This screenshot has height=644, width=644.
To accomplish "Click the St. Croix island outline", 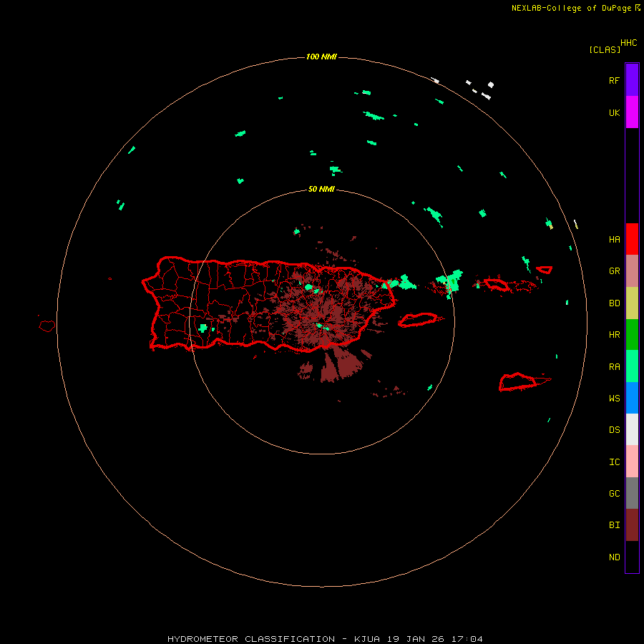I will 518,382.
